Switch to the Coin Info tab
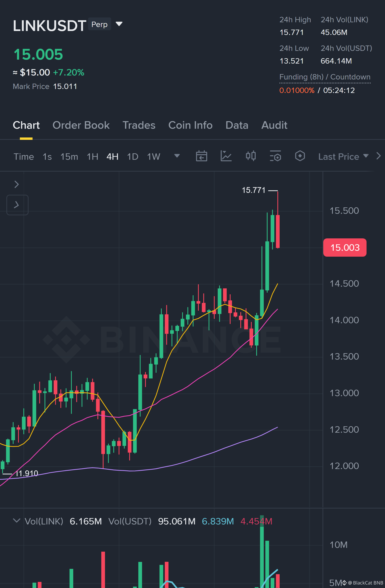385x588 pixels. point(190,125)
